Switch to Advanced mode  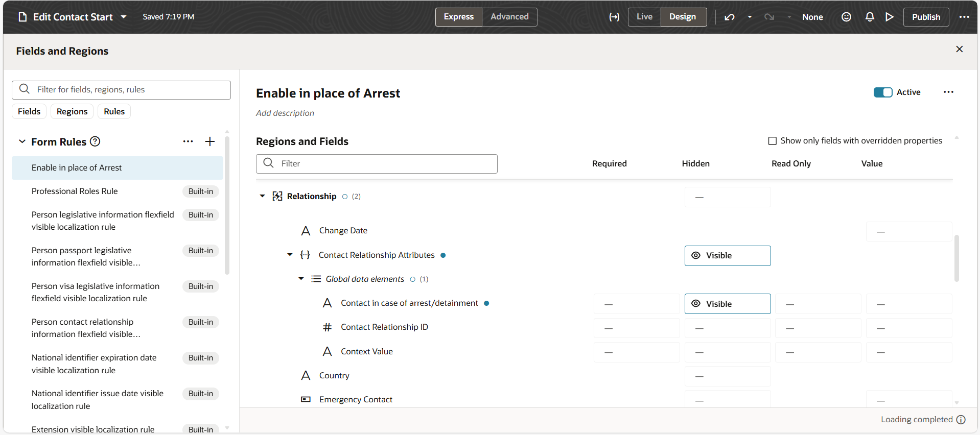[x=509, y=17]
